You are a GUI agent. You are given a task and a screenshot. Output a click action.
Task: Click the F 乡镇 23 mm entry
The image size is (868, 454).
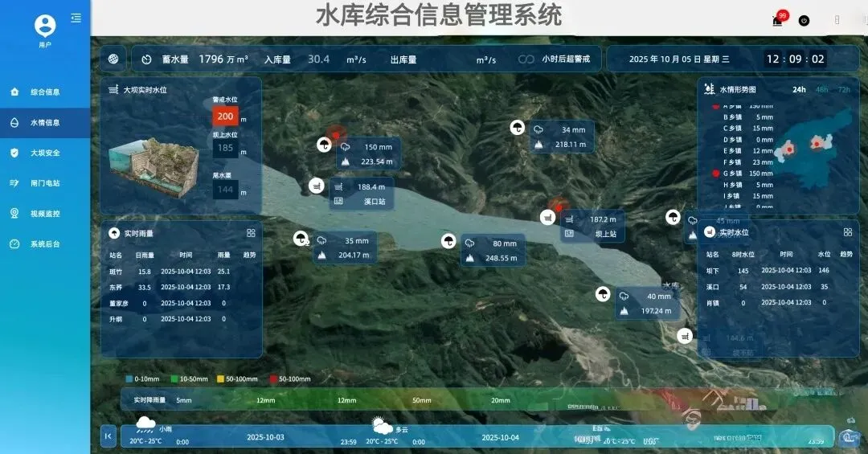tap(748, 162)
